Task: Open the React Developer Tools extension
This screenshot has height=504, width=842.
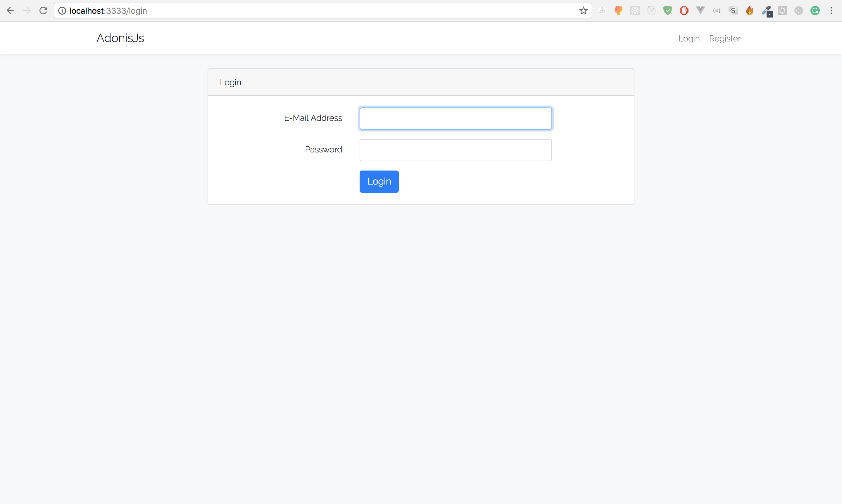Action: (635, 11)
